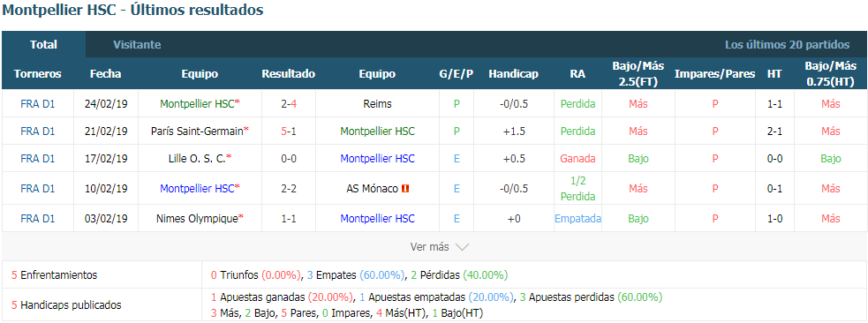The image size is (868, 323).
Task: Click the 2-4 result against Reims
Action: (289, 103)
